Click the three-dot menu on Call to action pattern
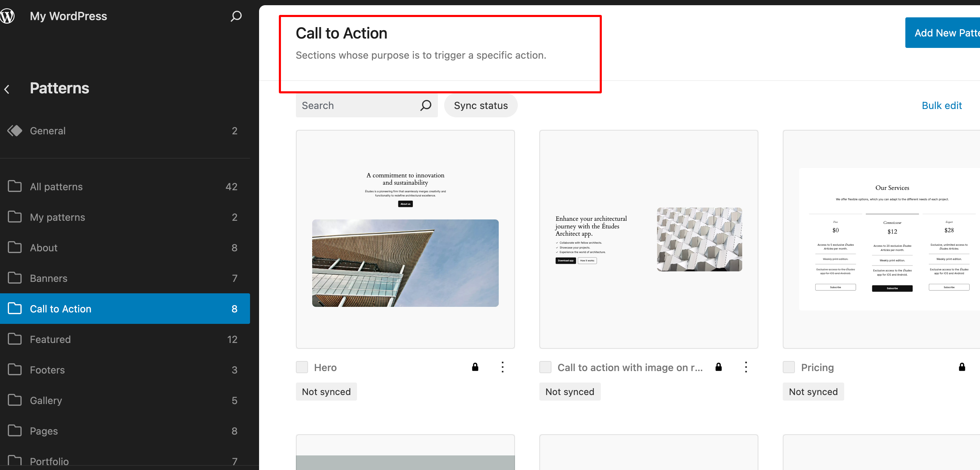Screen dimensions: 980x470 click(x=745, y=367)
